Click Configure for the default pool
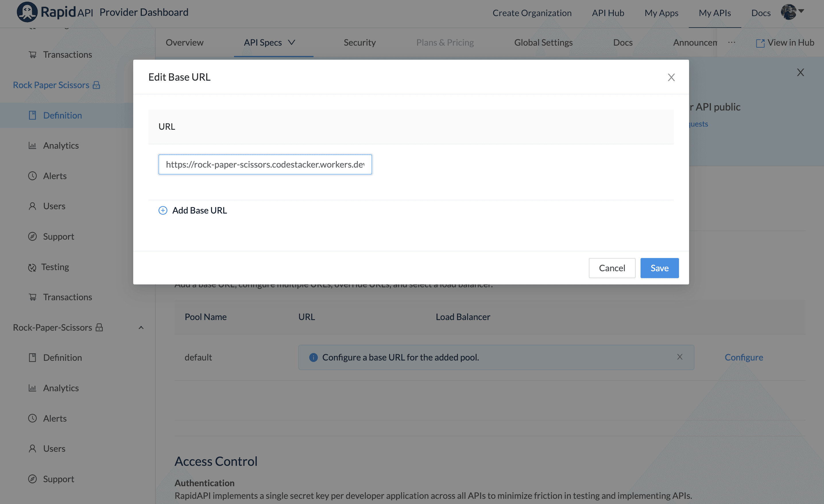Screen dimensions: 824x504 click(744, 357)
